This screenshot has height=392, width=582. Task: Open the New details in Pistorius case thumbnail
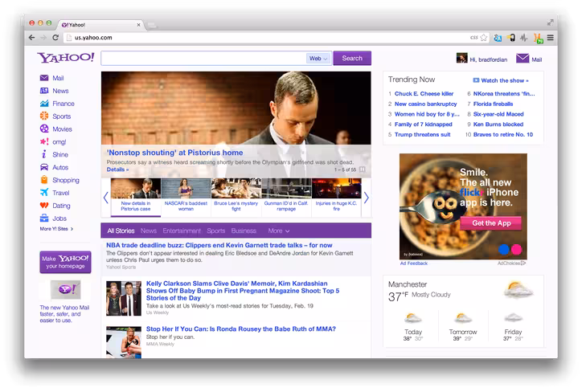136,197
